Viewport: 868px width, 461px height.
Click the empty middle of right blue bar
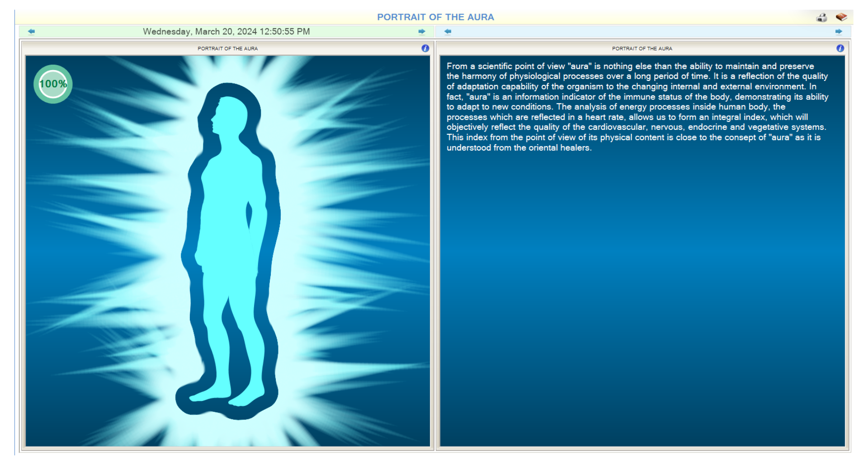coord(642,32)
